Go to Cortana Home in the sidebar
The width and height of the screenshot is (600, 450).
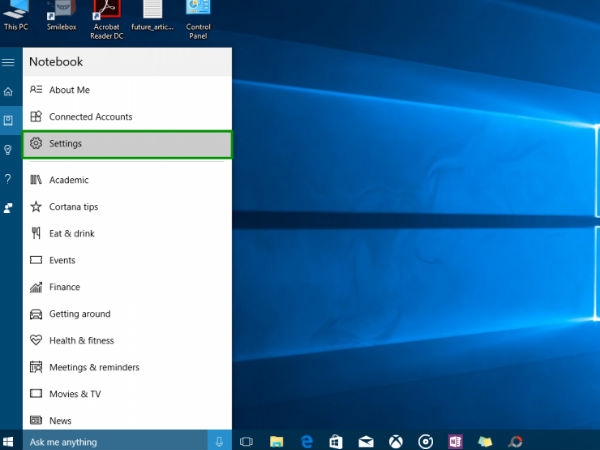8,91
